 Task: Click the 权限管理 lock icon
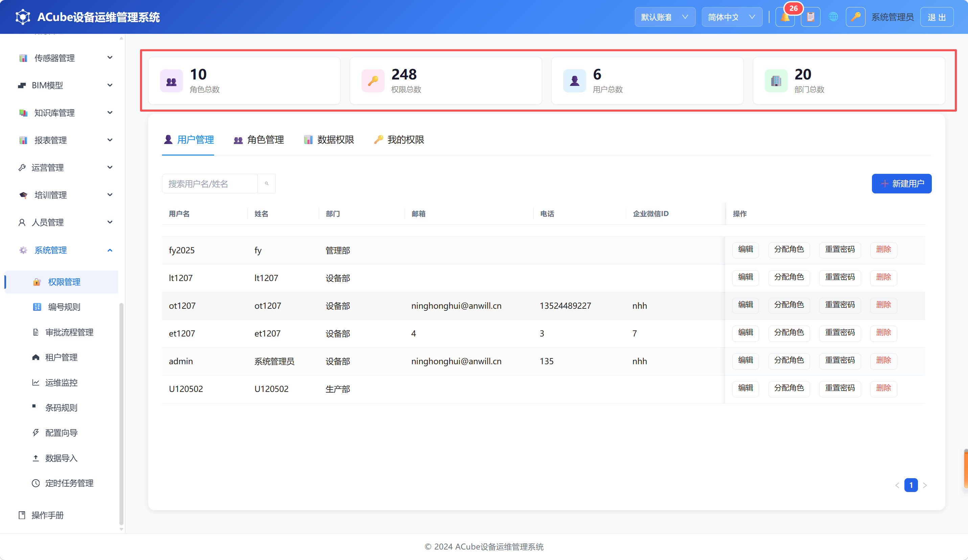point(37,282)
